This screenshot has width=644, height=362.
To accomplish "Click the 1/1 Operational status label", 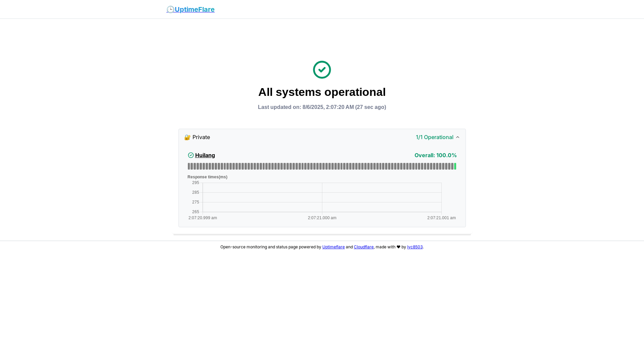I will coord(434,137).
